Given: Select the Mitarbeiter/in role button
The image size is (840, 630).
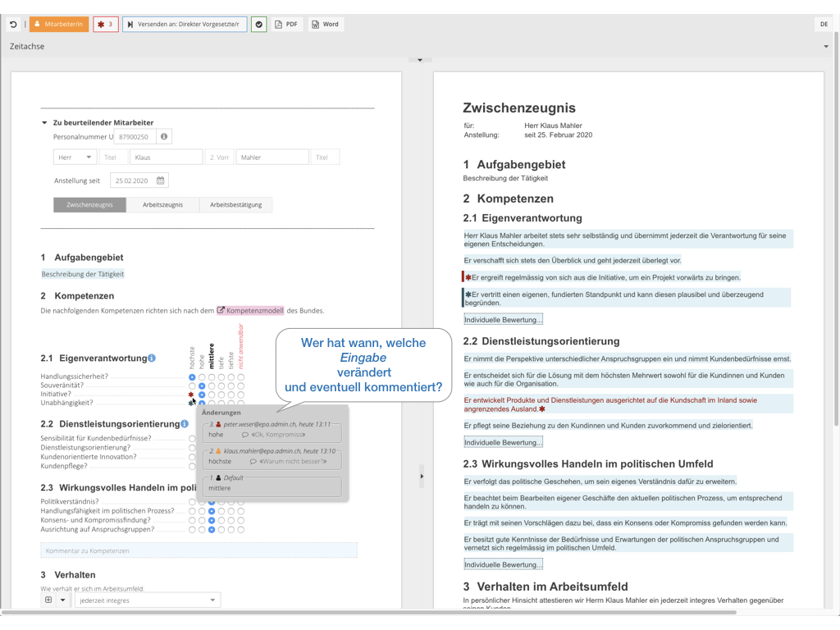Looking at the screenshot, I should [x=59, y=24].
